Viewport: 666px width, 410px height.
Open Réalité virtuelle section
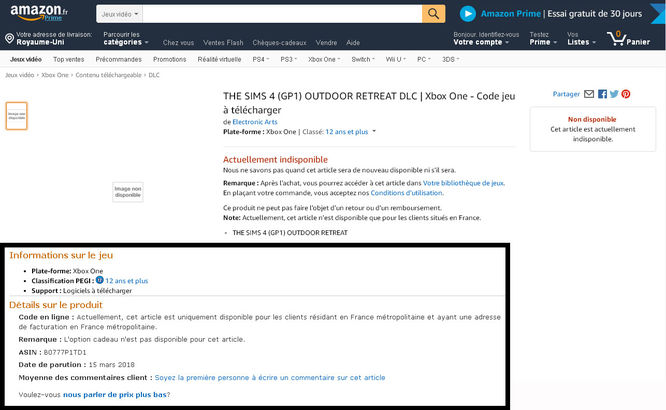click(219, 59)
